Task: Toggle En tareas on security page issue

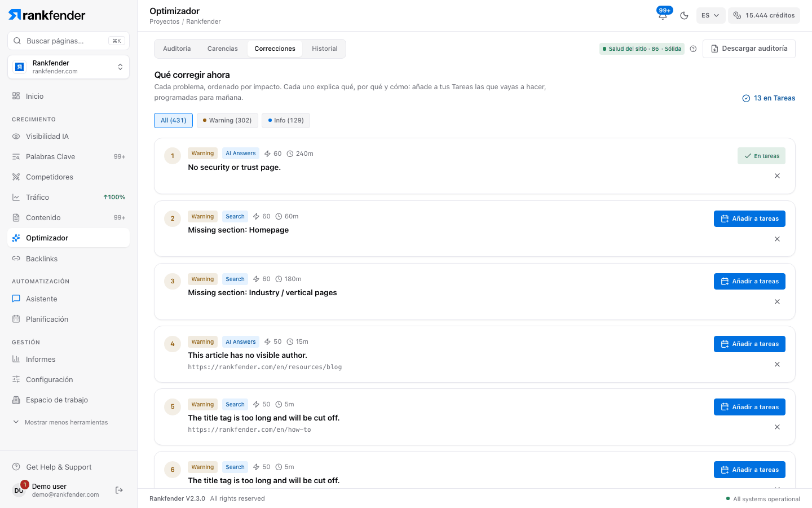Action: [761, 156]
